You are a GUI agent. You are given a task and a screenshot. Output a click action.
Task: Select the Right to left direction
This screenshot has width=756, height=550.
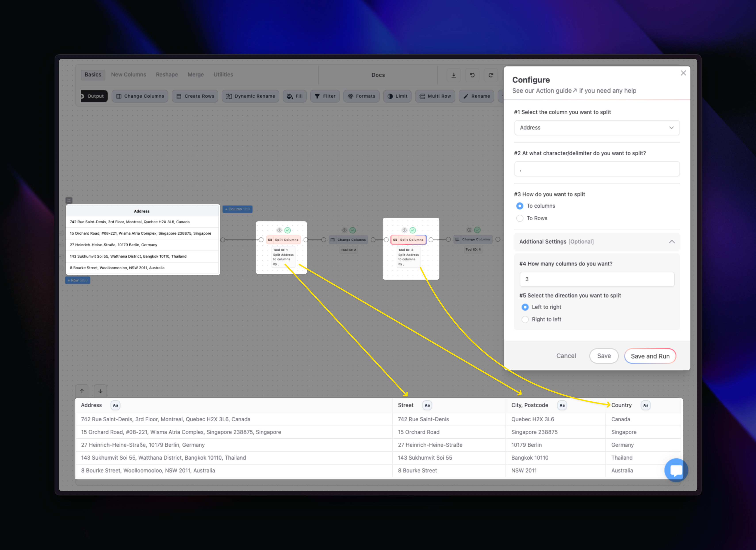525,320
